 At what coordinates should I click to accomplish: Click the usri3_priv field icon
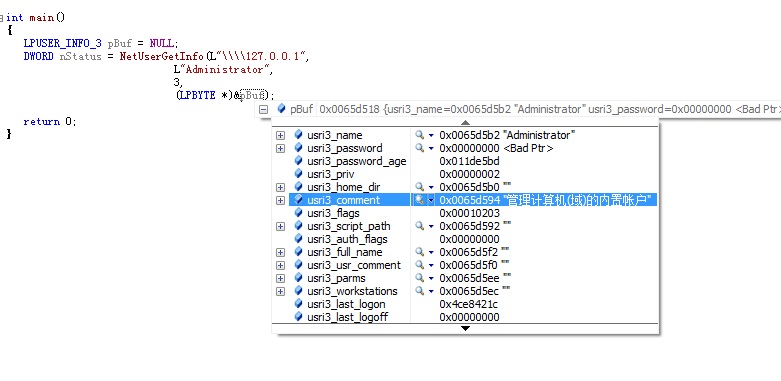pyautogui.click(x=298, y=173)
